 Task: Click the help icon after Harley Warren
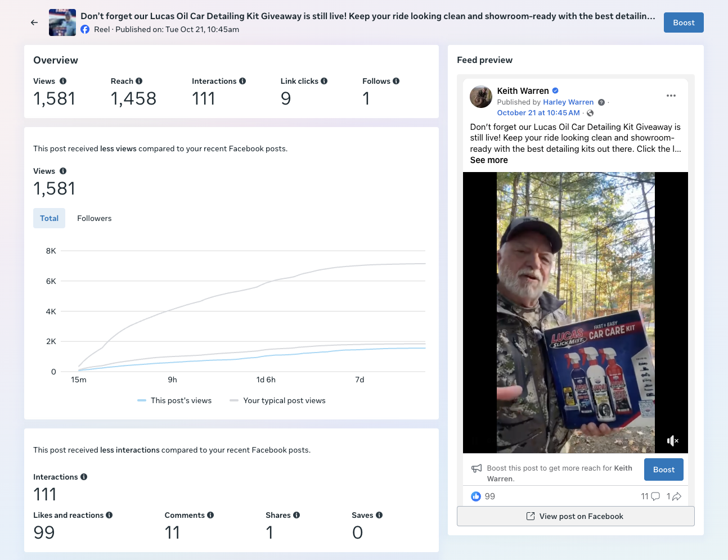click(601, 102)
